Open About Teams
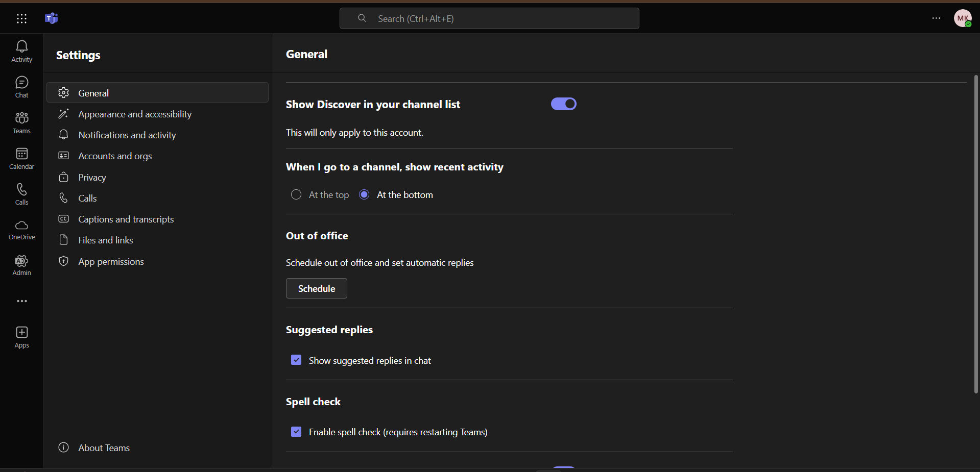Image resolution: width=980 pixels, height=472 pixels. pyautogui.click(x=104, y=448)
